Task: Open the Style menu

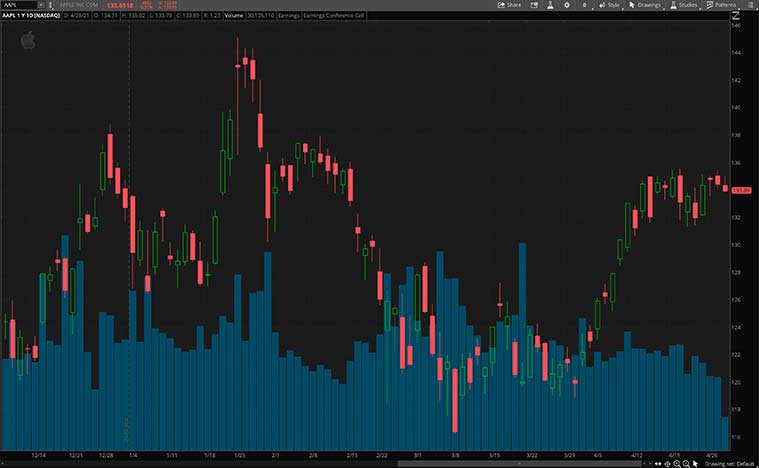Action: coord(609,5)
